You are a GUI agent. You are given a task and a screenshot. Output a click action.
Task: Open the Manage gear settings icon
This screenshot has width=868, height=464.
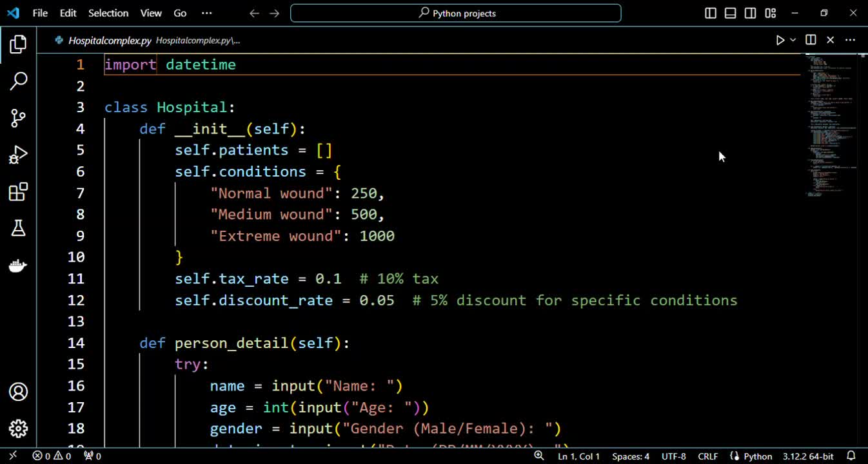tap(19, 428)
